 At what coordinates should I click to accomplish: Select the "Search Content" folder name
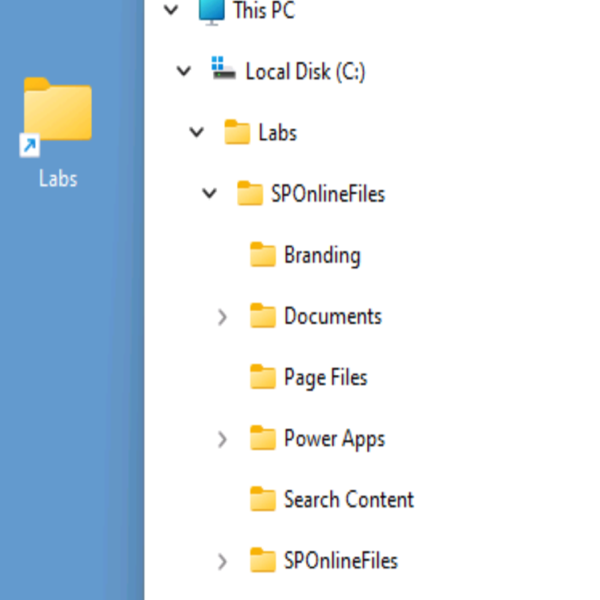click(349, 500)
